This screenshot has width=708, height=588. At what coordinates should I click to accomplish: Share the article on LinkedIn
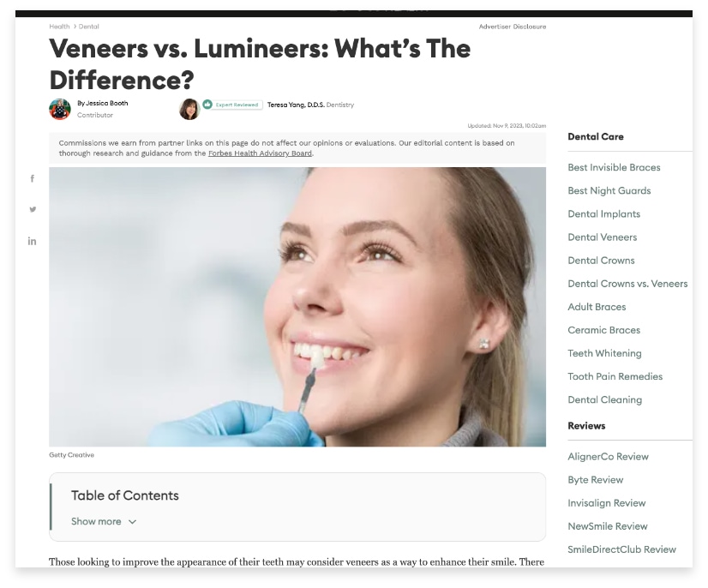[x=32, y=241]
